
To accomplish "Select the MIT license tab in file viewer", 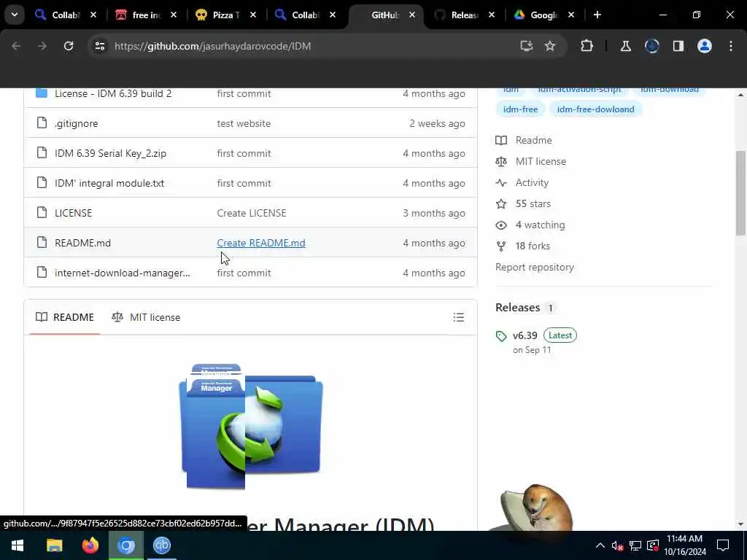I will coord(146,317).
